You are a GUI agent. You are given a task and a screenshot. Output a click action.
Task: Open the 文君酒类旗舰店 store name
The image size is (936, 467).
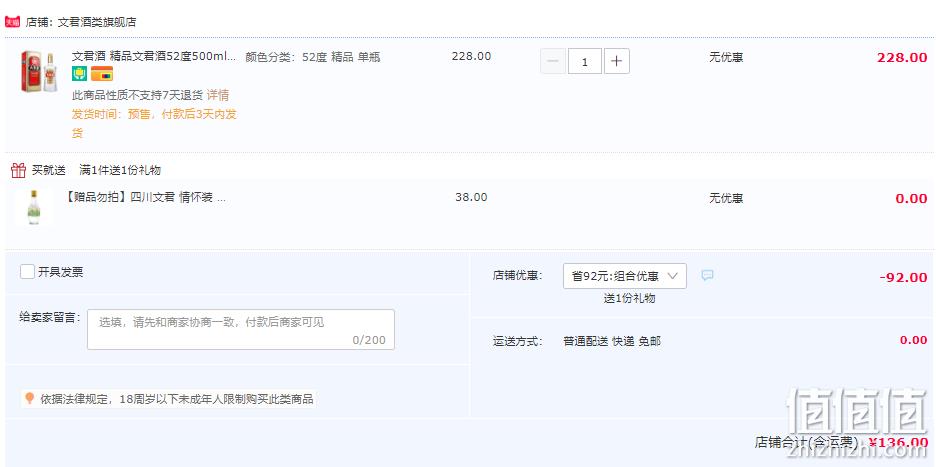coord(97,23)
